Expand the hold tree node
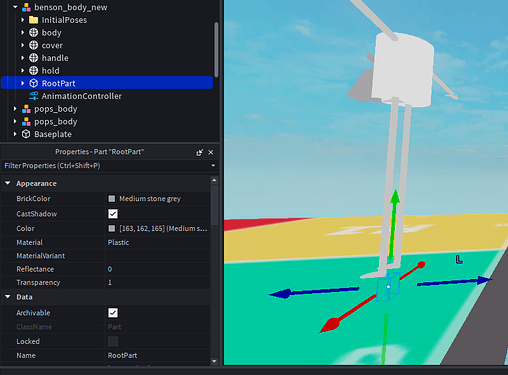The height and width of the screenshot is (375, 508). tap(22, 70)
